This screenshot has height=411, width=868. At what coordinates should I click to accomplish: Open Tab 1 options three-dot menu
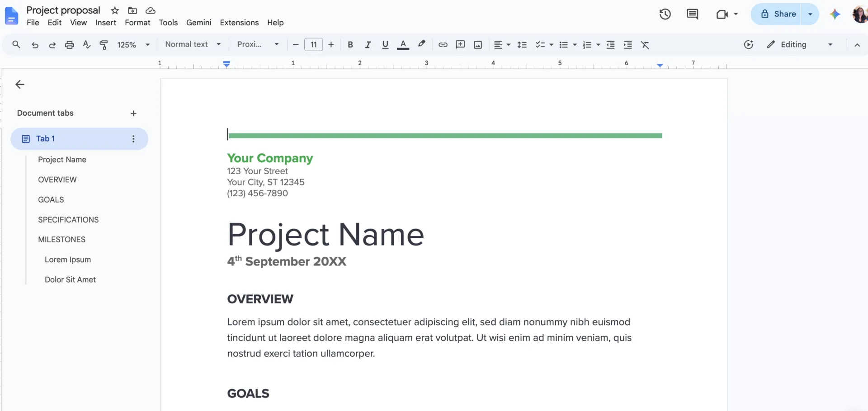(133, 139)
